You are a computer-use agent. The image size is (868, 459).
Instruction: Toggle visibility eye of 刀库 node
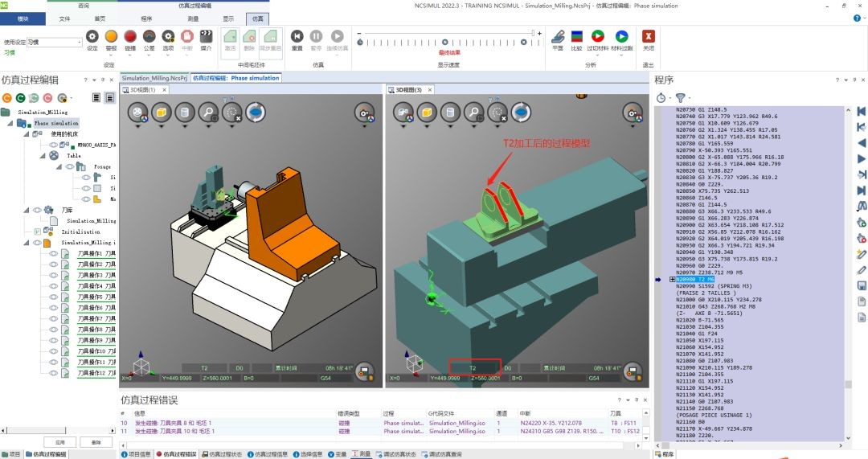(37, 210)
